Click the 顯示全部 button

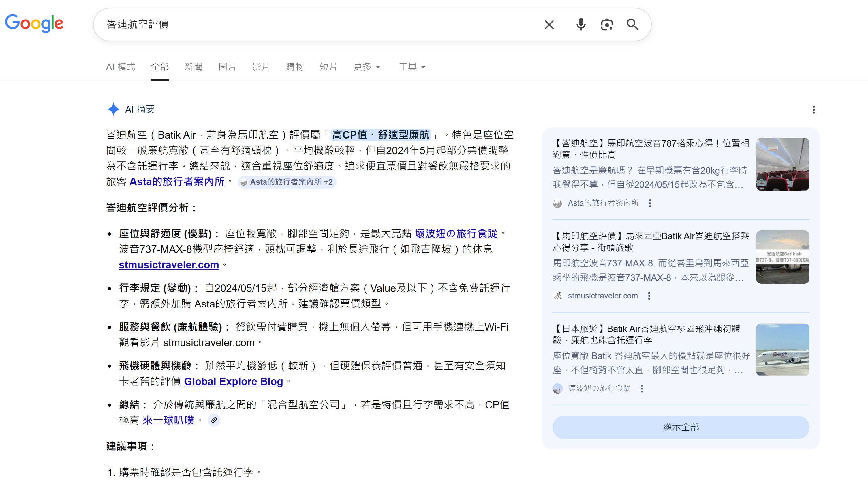(x=681, y=427)
